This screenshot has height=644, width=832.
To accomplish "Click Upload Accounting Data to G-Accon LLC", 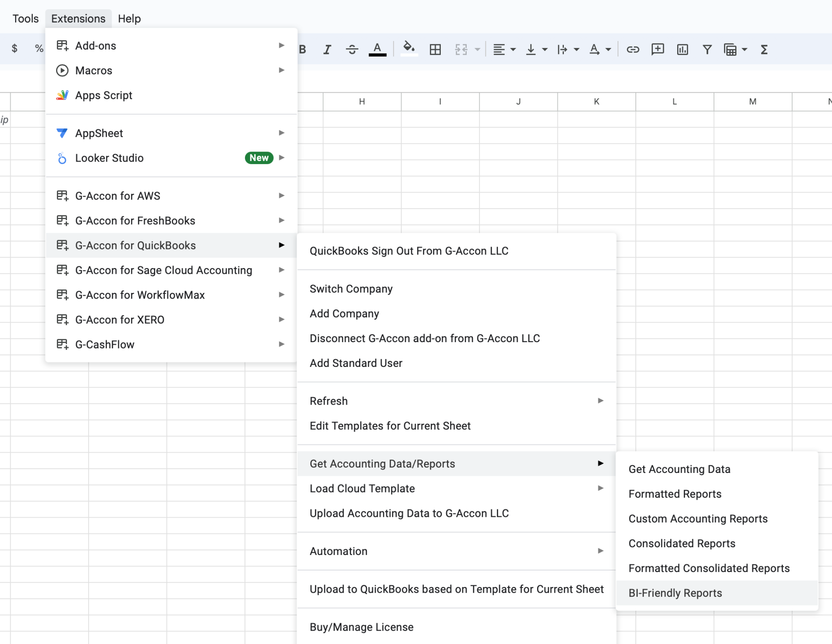I will pyautogui.click(x=457, y=513).
